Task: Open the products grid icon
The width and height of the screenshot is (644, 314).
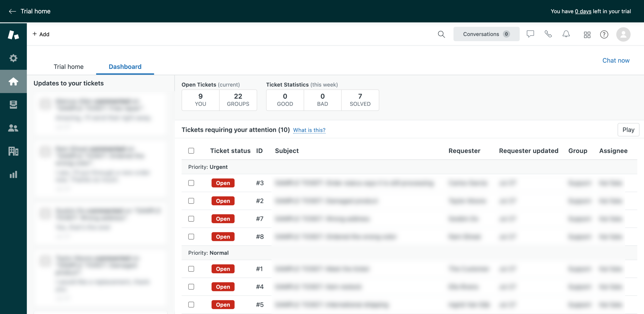Action: (x=587, y=34)
